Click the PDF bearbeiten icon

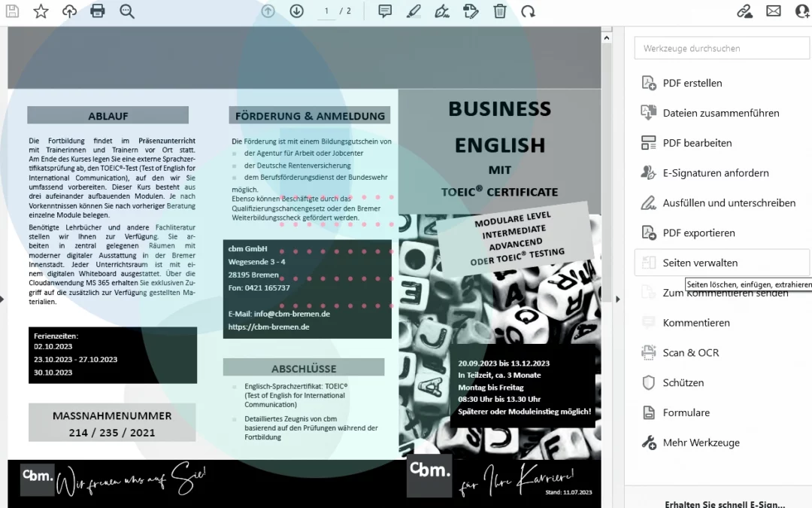(648, 142)
